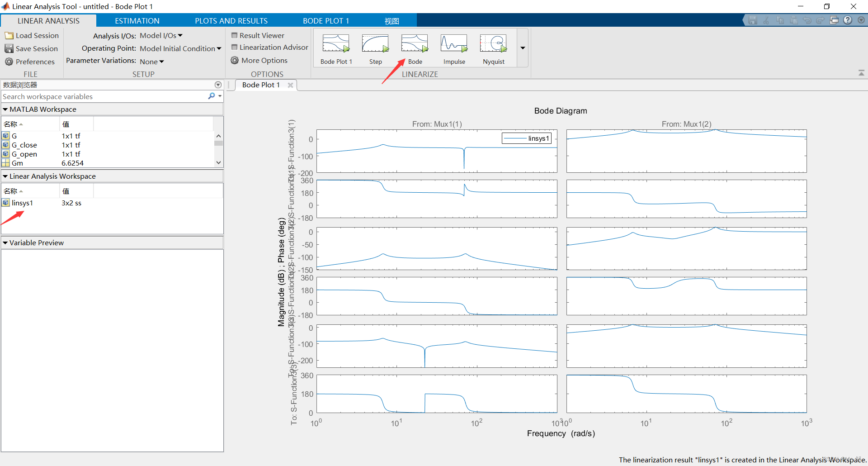Open the Analysis I/Os Model I/Os dropdown
The image size is (868, 466).
pos(161,35)
